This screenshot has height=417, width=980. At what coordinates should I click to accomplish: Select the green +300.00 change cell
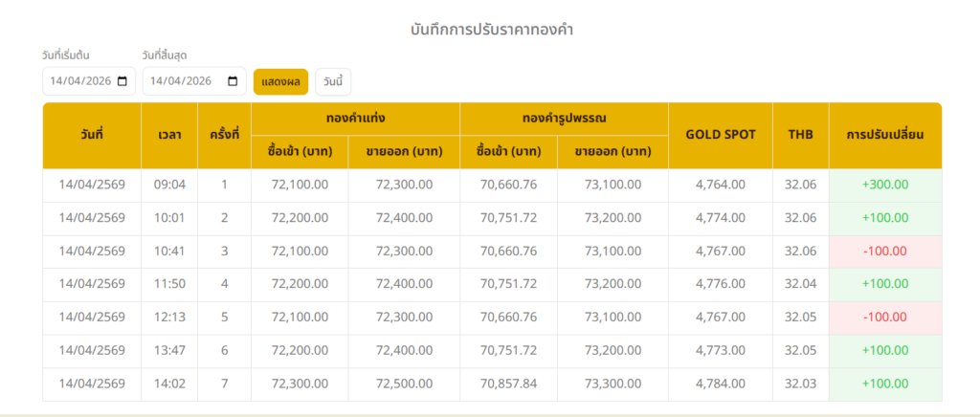pos(885,185)
